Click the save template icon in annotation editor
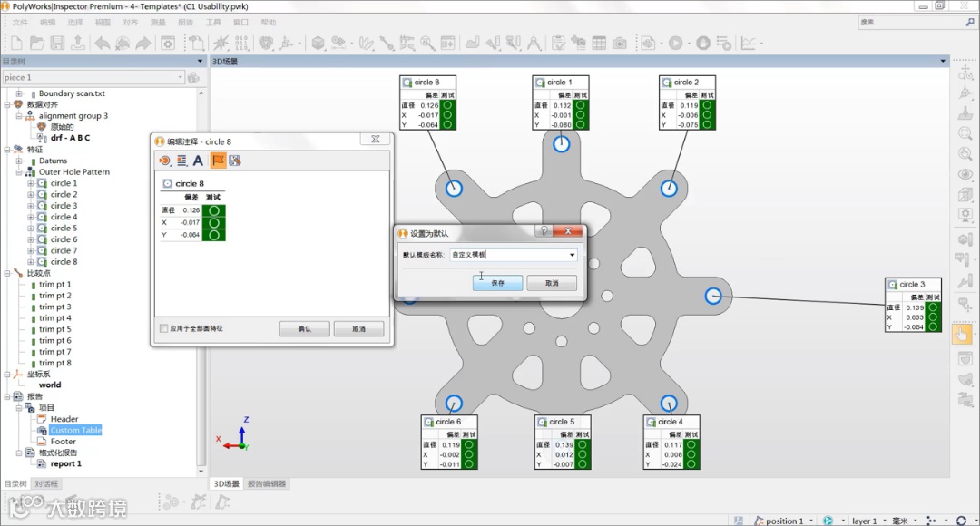Viewport: 980px width, 526px height. pyautogui.click(x=235, y=161)
